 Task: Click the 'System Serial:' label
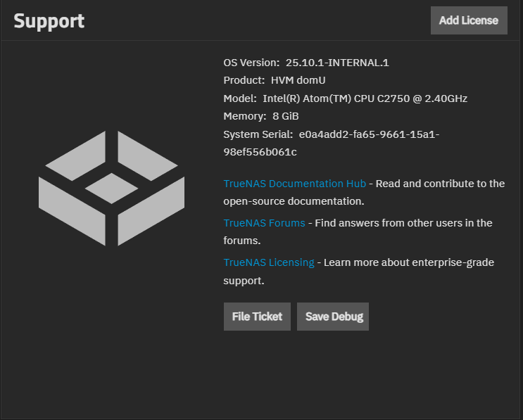[x=258, y=134]
